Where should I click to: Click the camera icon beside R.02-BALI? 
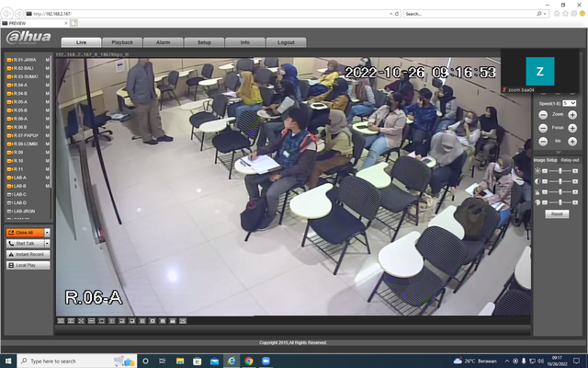(10, 68)
